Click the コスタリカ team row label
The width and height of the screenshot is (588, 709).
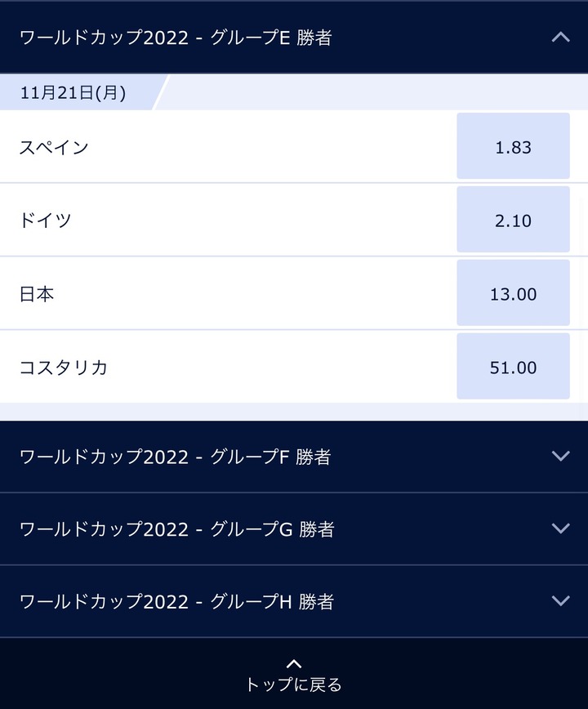(x=63, y=368)
